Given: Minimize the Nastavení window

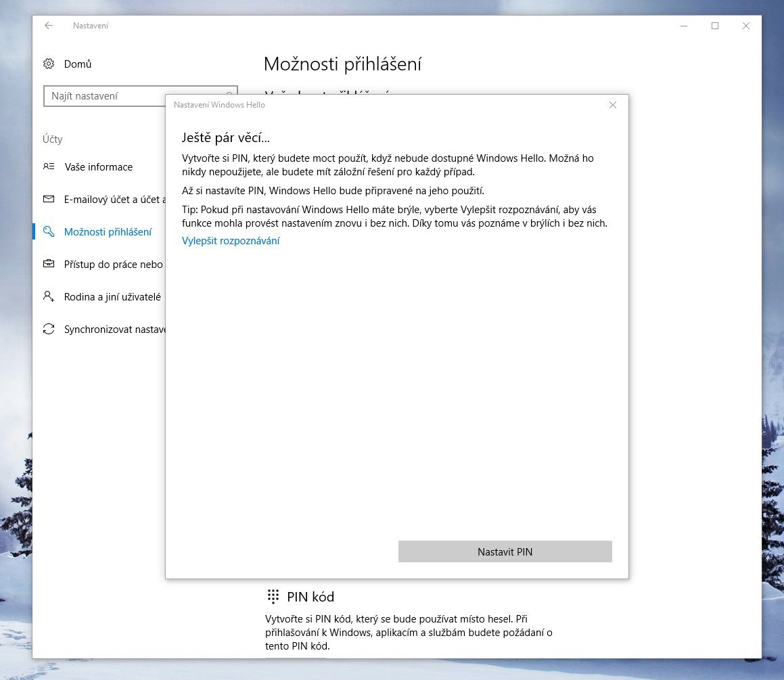Looking at the screenshot, I should 684,26.
